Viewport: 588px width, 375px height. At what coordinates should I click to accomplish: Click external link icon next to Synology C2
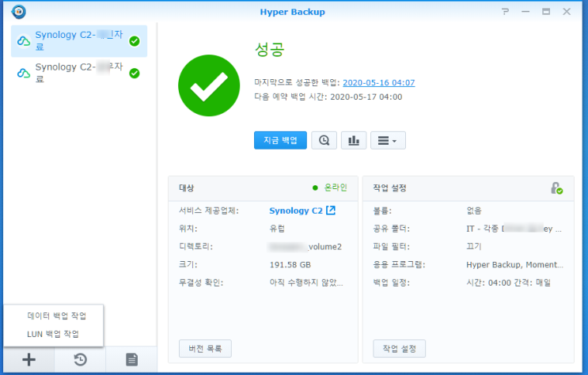[330, 210]
